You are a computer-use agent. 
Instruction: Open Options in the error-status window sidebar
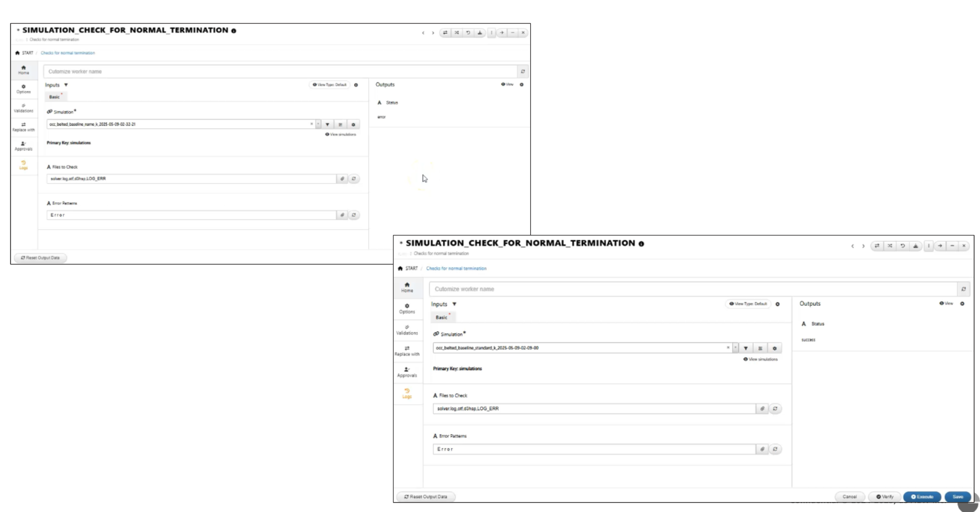tap(24, 89)
